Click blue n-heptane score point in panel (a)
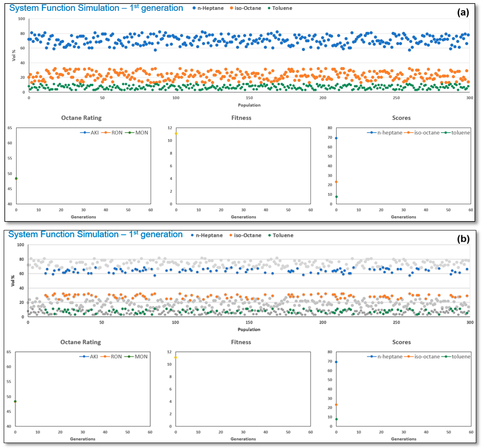482x448 pixels. (336, 138)
